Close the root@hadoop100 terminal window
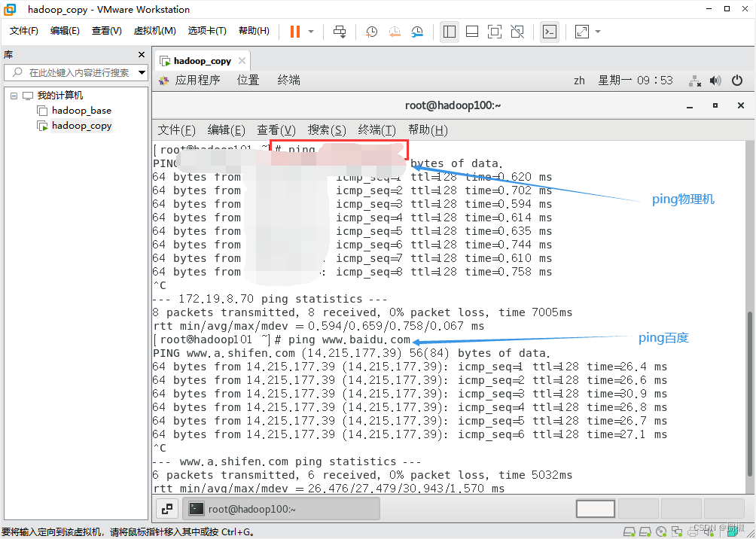The height and width of the screenshot is (539, 756). (x=741, y=105)
